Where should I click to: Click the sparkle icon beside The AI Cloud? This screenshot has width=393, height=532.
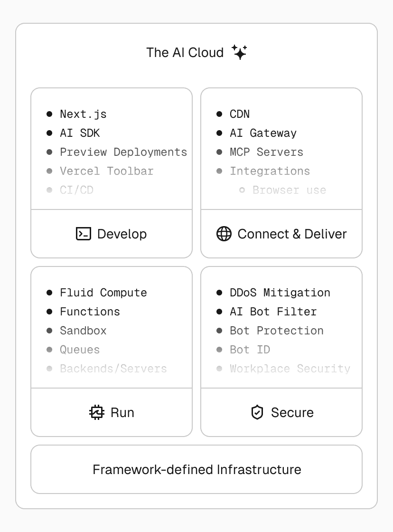(x=240, y=52)
